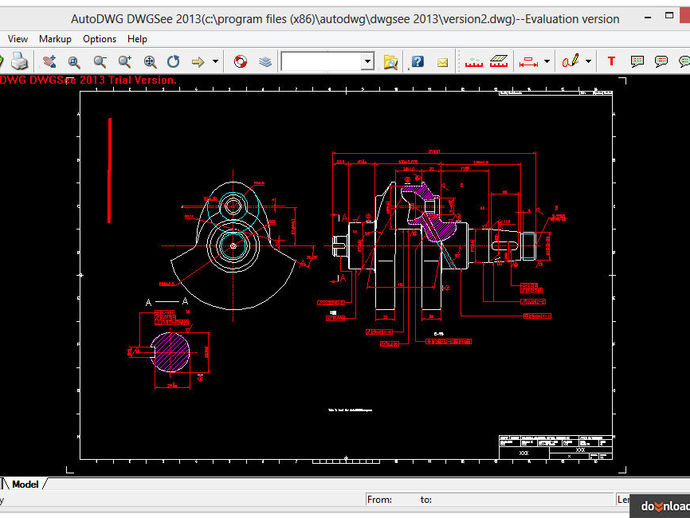Viewport: 690px width, 518px height.
Task: Open the Markup menu
Action: [x=55, y=39]
